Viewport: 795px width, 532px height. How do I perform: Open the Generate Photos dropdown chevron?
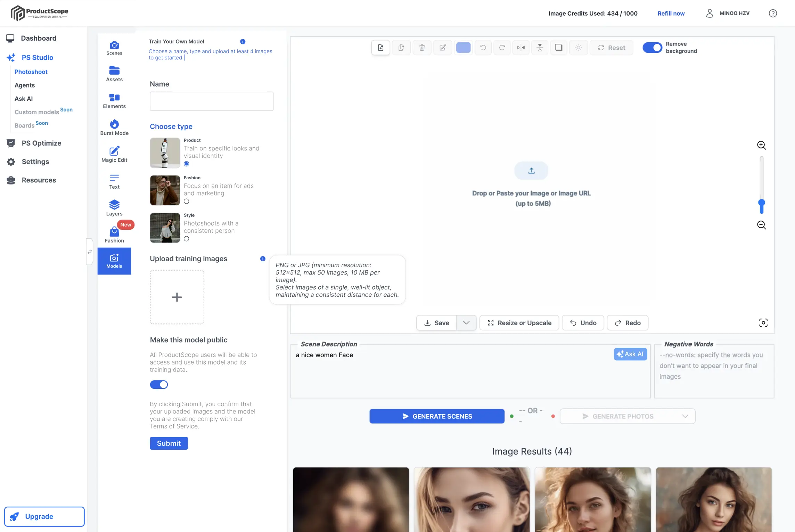point(685,416)
